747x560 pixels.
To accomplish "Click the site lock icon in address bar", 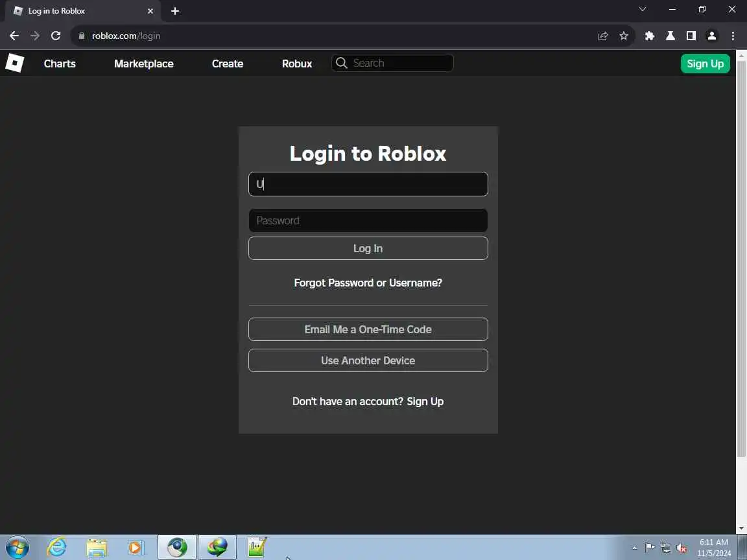I will [82, 36].
